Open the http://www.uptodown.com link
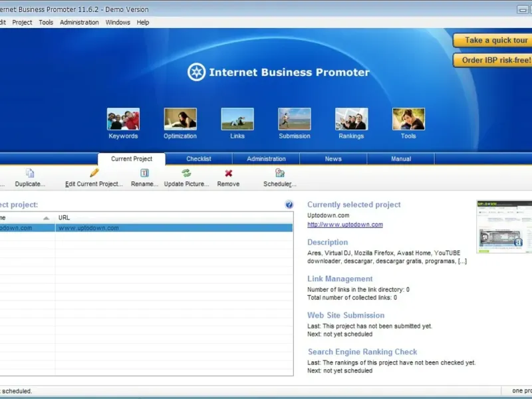This screenshot has height=399, width=532. point(345,225)
